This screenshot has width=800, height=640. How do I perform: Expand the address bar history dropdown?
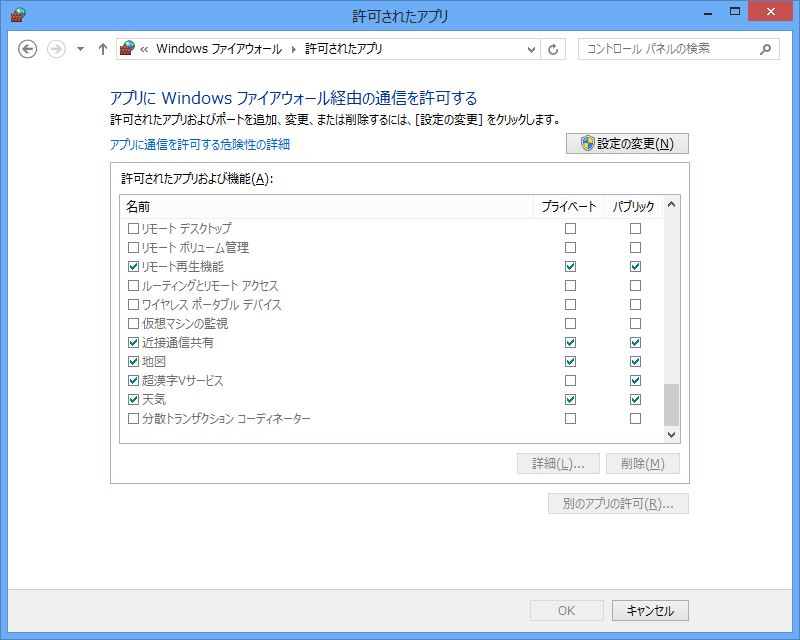point(532,49)
